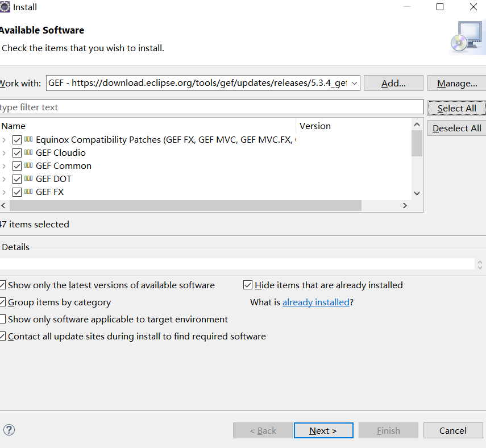Click the Version column header
Image resolution: width=486 pixels, height=448 pixels.
point(354,126)
